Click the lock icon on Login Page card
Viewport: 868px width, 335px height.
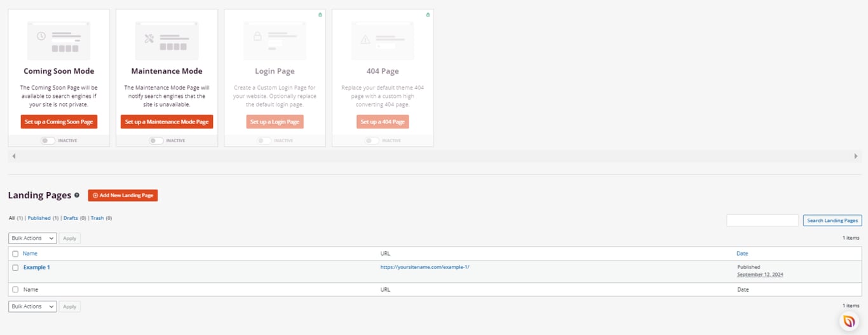[x=320, y=15]
